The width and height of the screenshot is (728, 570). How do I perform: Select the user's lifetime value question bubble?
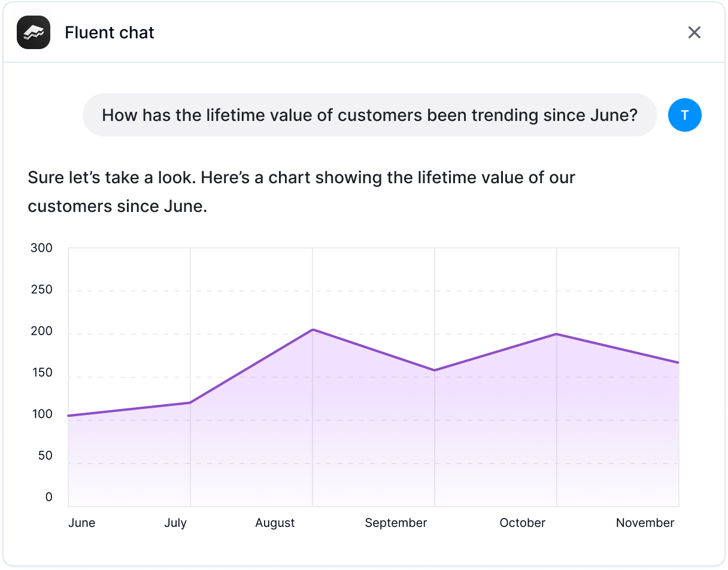[369, 115]
